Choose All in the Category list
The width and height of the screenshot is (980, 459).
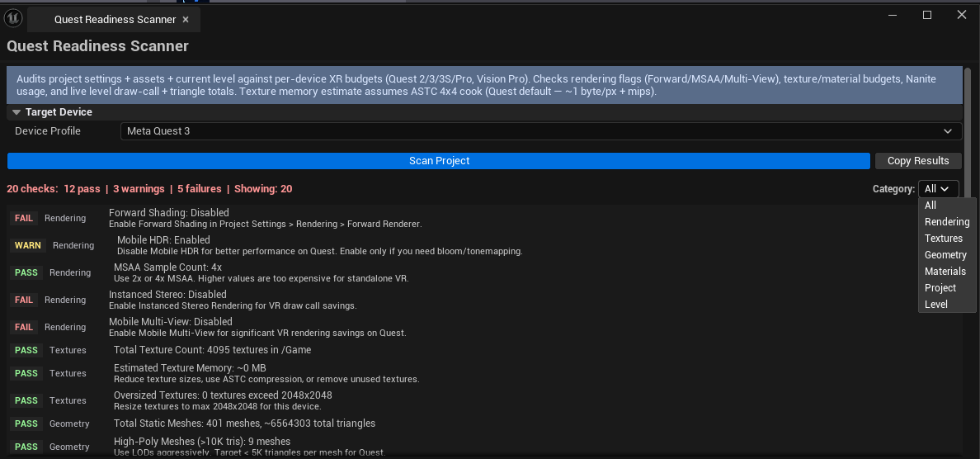[x=930, y=205]
